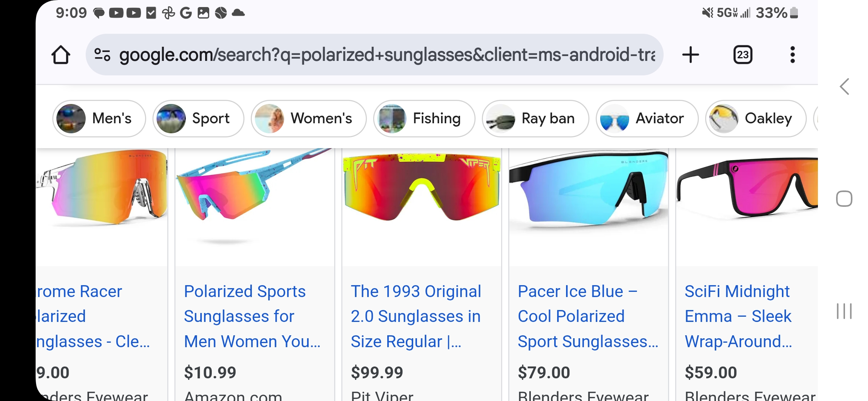The image size is (868, 401).
Task: Open tab switcher showing 23 tabs
Action: pyautogui.click(x=743, y=55)
